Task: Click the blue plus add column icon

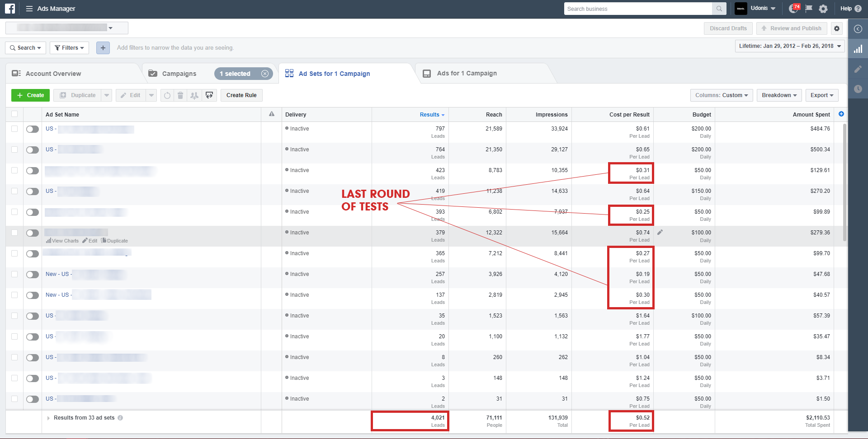Action: (x=841, y=114)
